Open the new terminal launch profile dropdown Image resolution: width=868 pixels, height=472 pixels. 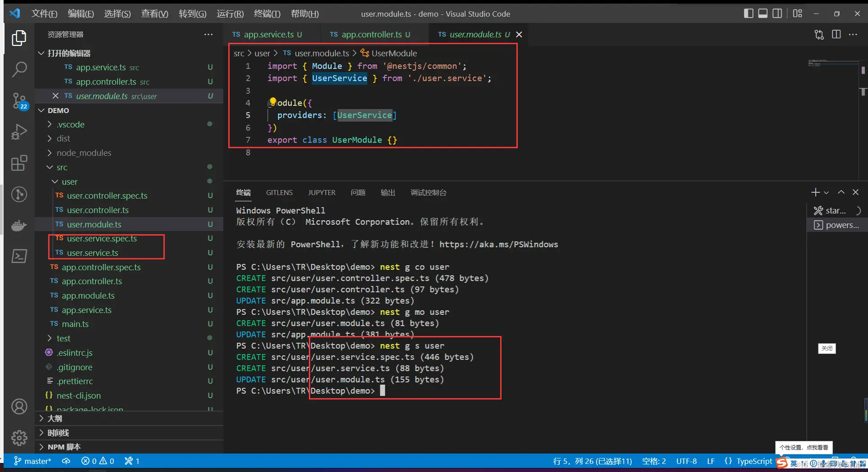point(826,193)
